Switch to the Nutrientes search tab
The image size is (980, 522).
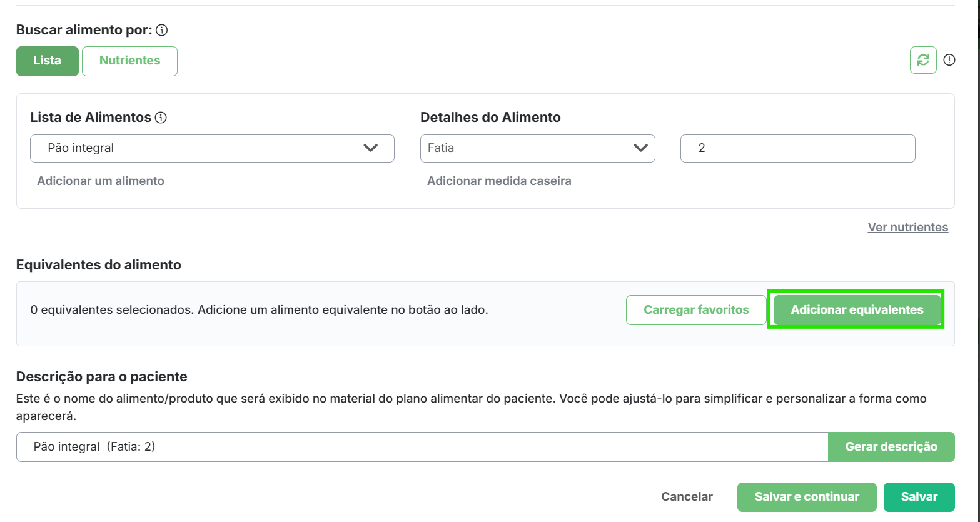click(x=129, y=61)
